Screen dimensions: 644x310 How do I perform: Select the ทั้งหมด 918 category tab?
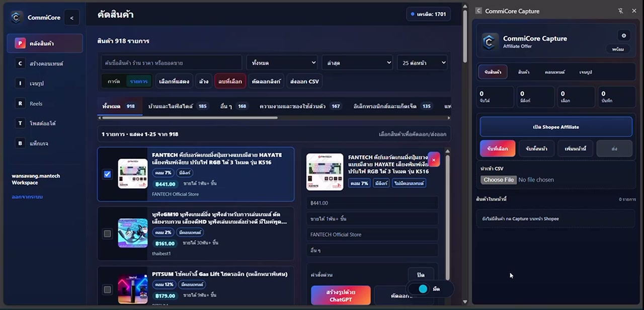(x=119, y=106)
